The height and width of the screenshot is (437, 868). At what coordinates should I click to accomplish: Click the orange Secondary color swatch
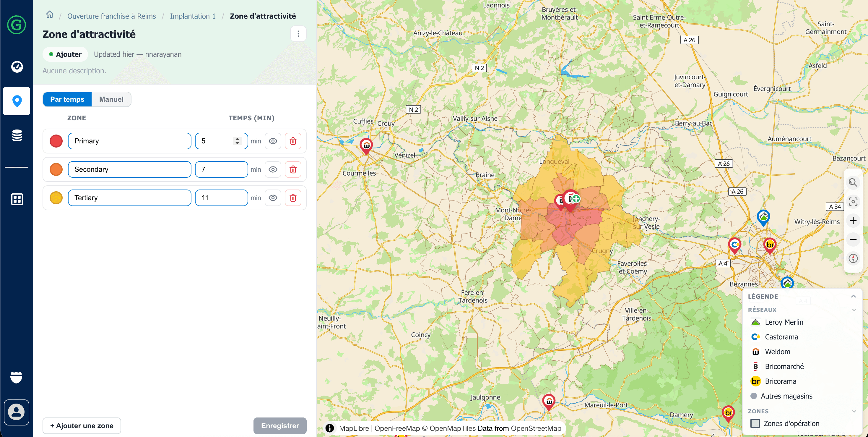tap(56, 169)
